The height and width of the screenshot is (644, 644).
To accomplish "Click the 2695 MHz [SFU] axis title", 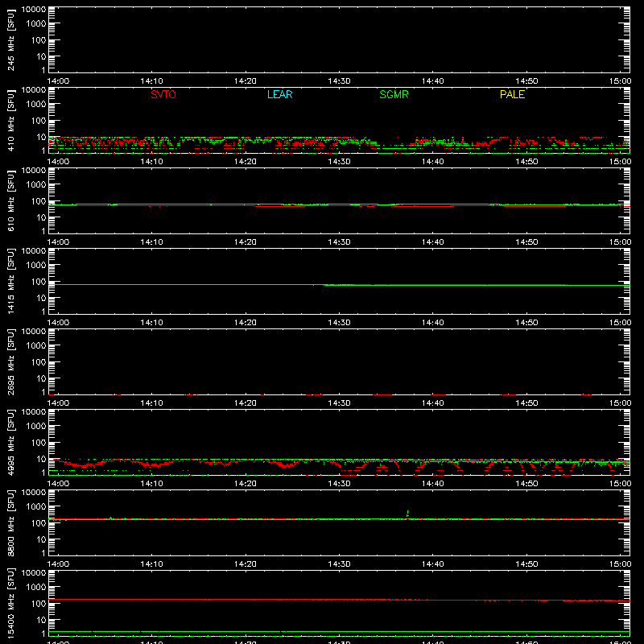I will click(10, 361).
